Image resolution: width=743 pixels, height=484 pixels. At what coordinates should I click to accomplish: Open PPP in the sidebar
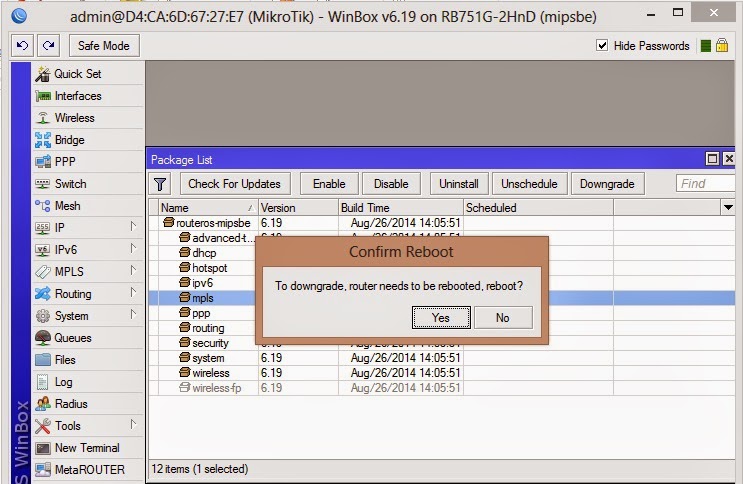[x=88, y=162]
